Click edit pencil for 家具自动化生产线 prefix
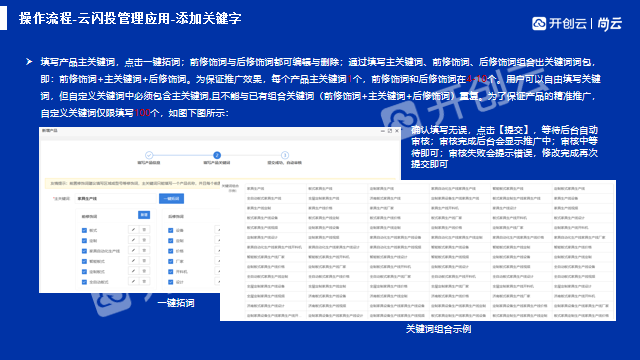Viewport: 640px width, 360px height. point(133,251)
